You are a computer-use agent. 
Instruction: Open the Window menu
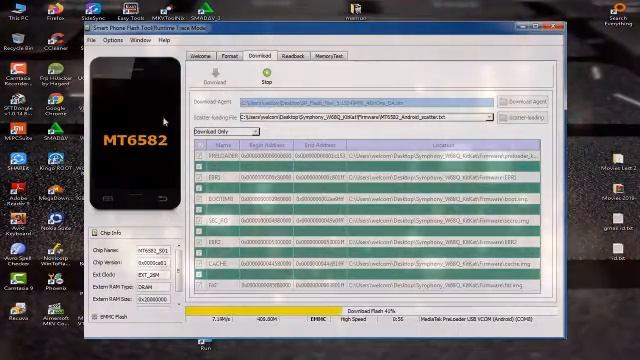point(140,40)
